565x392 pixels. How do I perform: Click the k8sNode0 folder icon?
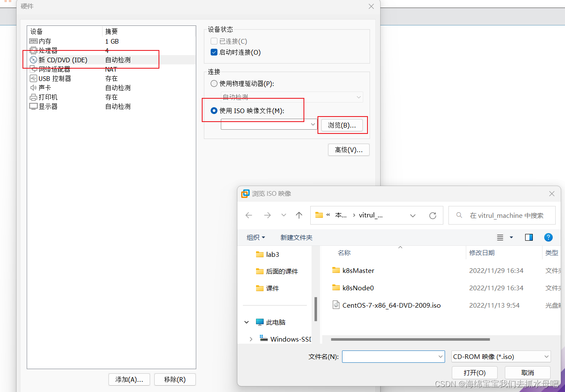336,288
